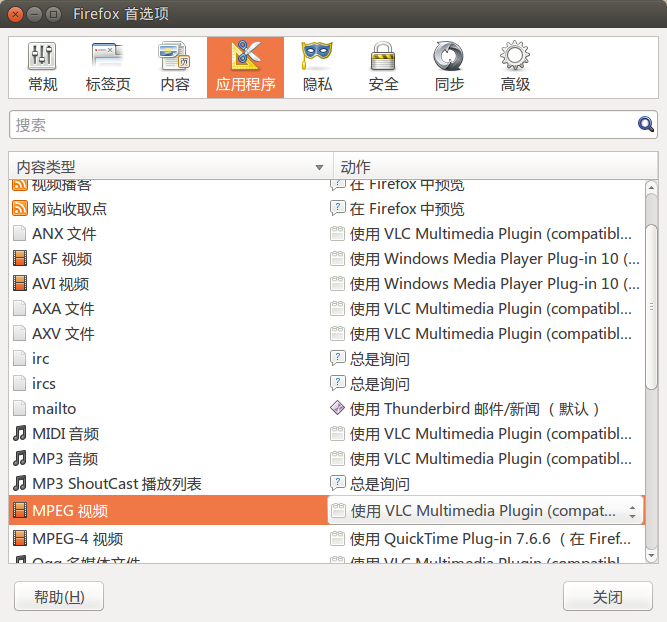Click the film icon beside AVI 视频
667x622 pixels.
20,283
